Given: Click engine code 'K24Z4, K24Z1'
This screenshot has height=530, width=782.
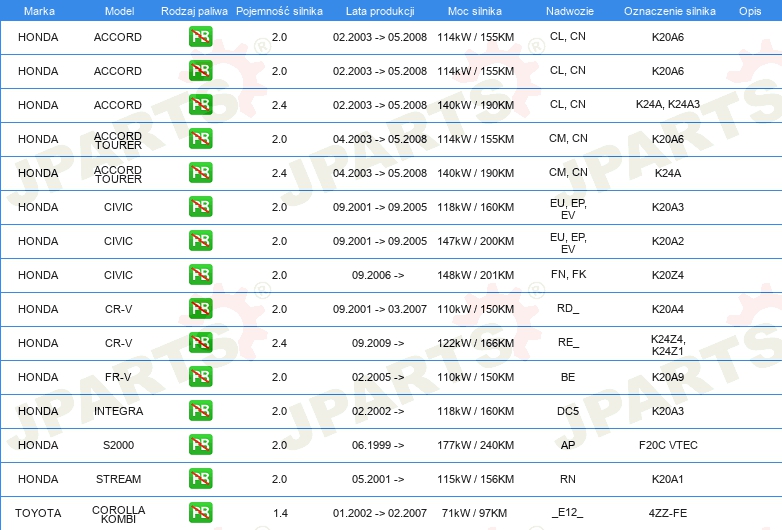Looking at the screenshot, I should point(668,345).
